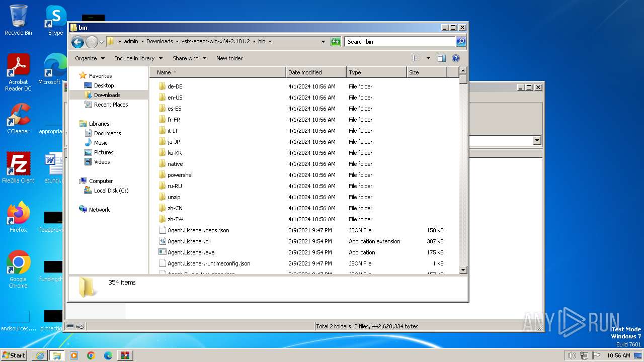Click Windows Media Player taskbar icon
The image size is (644, 362).
tap(74, 355)
